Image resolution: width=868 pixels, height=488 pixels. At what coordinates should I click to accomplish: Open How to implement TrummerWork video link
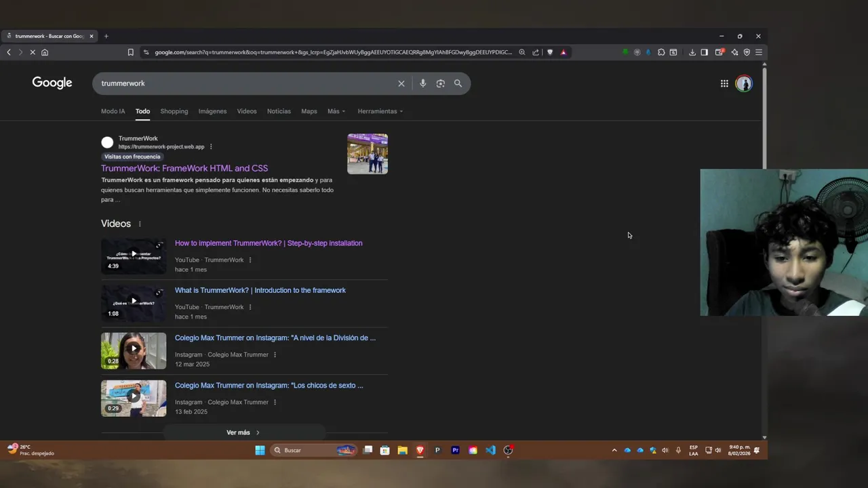[x=269, y=243]
